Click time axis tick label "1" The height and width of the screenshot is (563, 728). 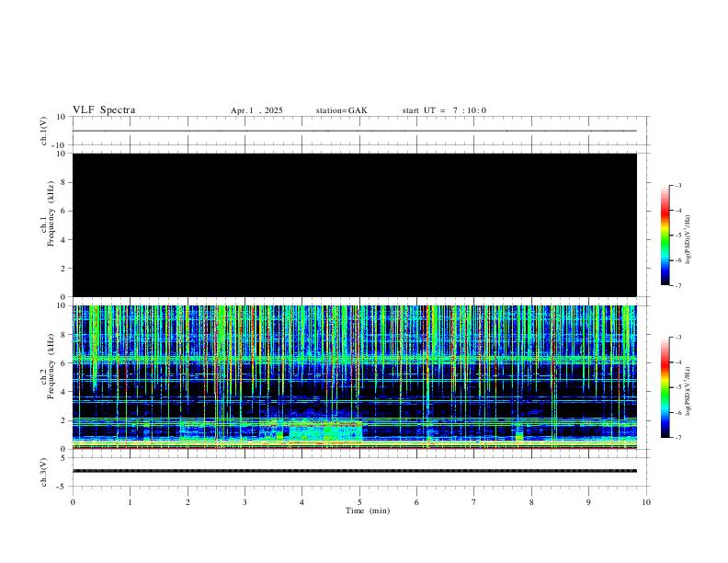coord(130,502)
